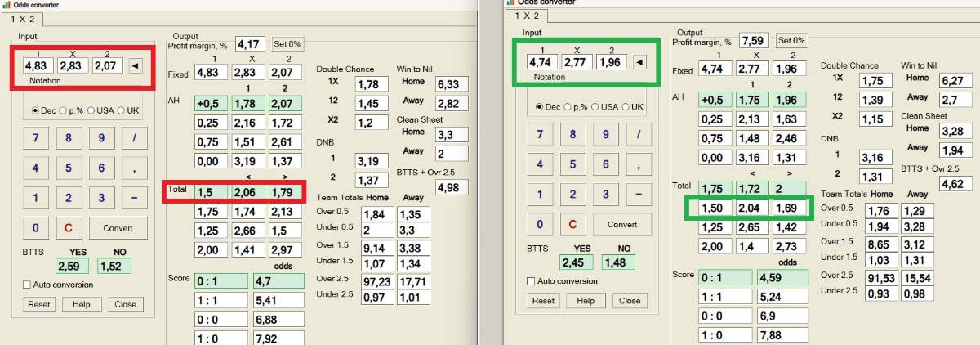Click odds field showing 4,7 in left window
This screenshot has height=345, width=980.
(x=278, y=280)
